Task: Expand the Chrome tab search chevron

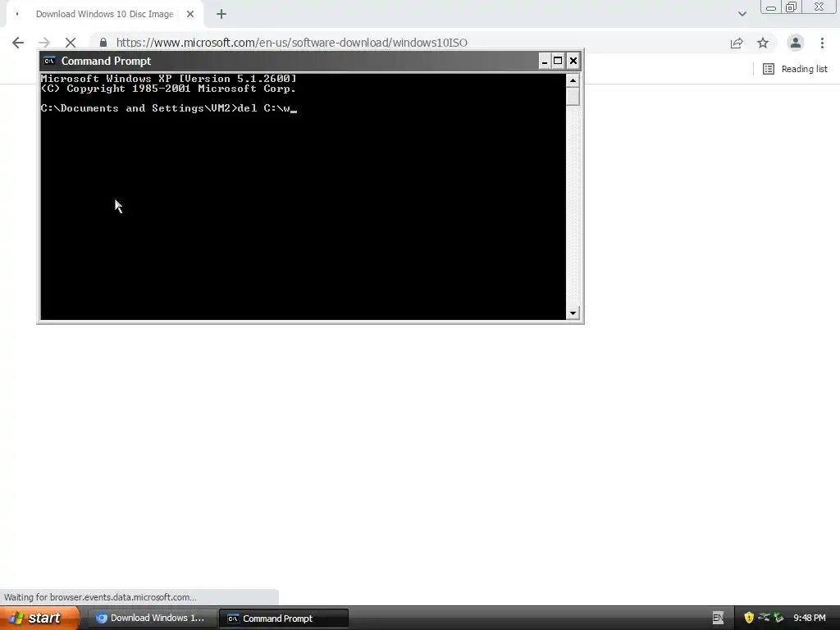Action: [742, 14]
